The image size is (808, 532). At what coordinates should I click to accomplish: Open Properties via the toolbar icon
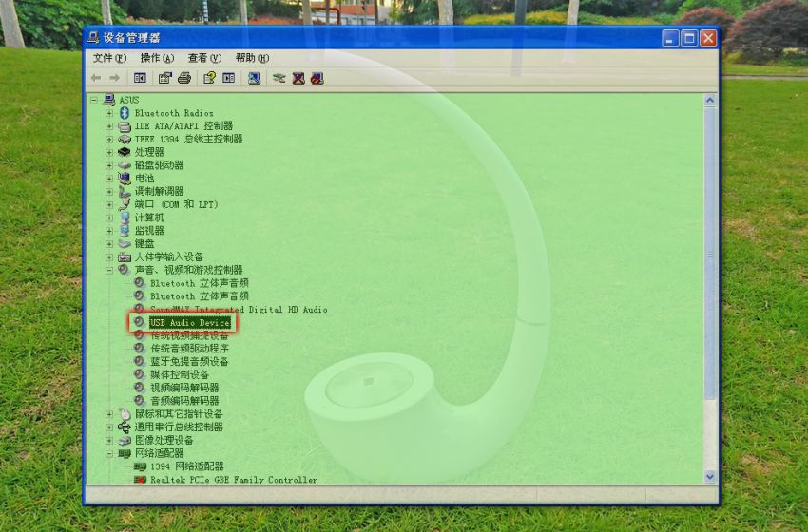164,78
